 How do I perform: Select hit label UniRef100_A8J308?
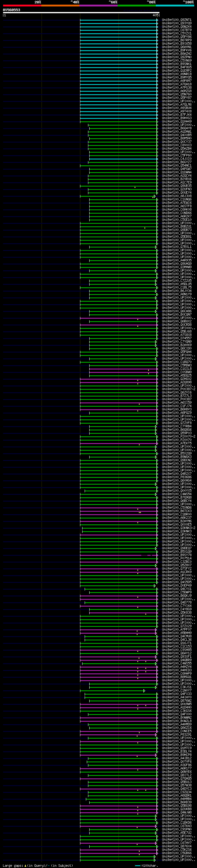pos(176,196)
